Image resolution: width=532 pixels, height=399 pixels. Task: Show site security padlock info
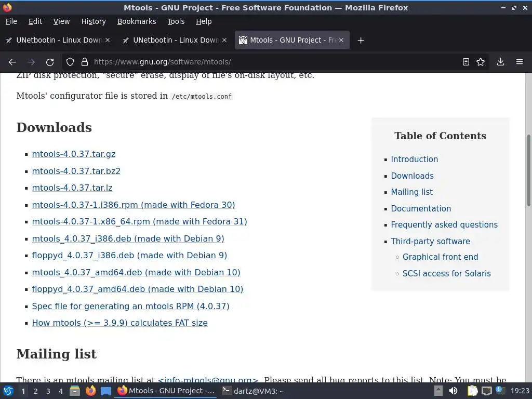85,62
